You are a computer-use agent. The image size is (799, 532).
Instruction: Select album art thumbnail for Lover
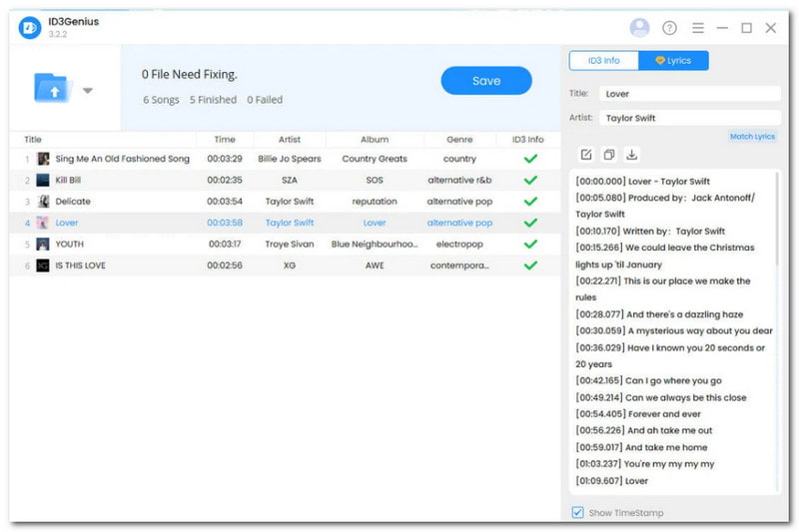click(x=43, y=223)
